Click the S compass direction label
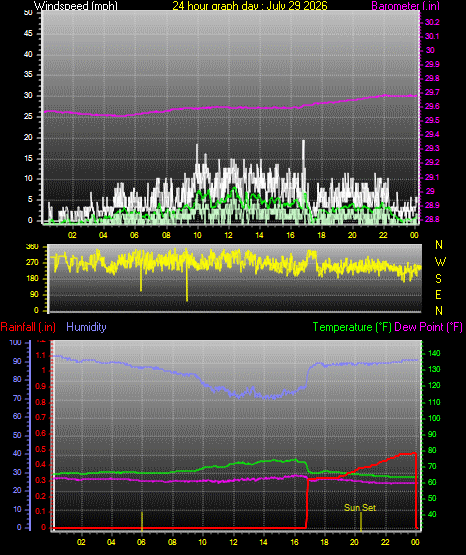 438,279
